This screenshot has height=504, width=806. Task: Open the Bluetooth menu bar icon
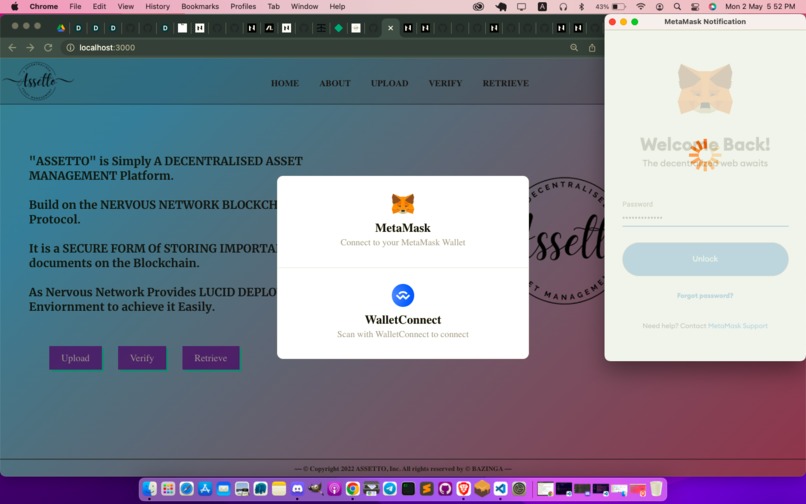point(581,6)
